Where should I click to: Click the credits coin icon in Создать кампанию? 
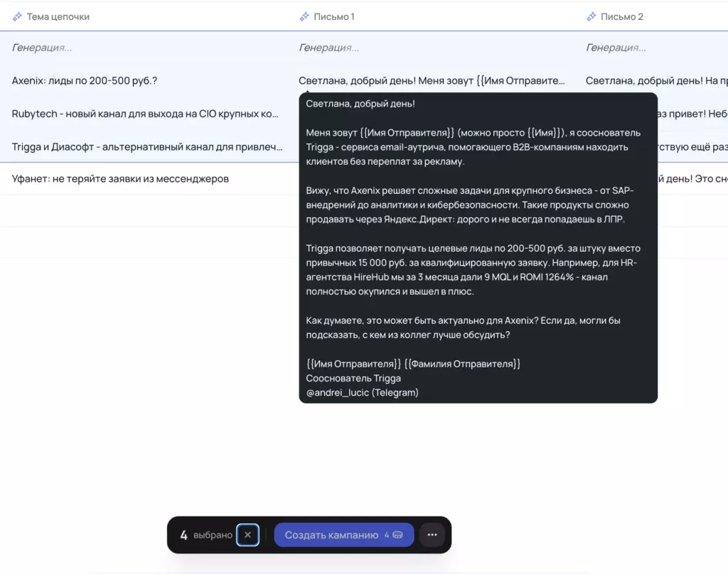(398, 535)
